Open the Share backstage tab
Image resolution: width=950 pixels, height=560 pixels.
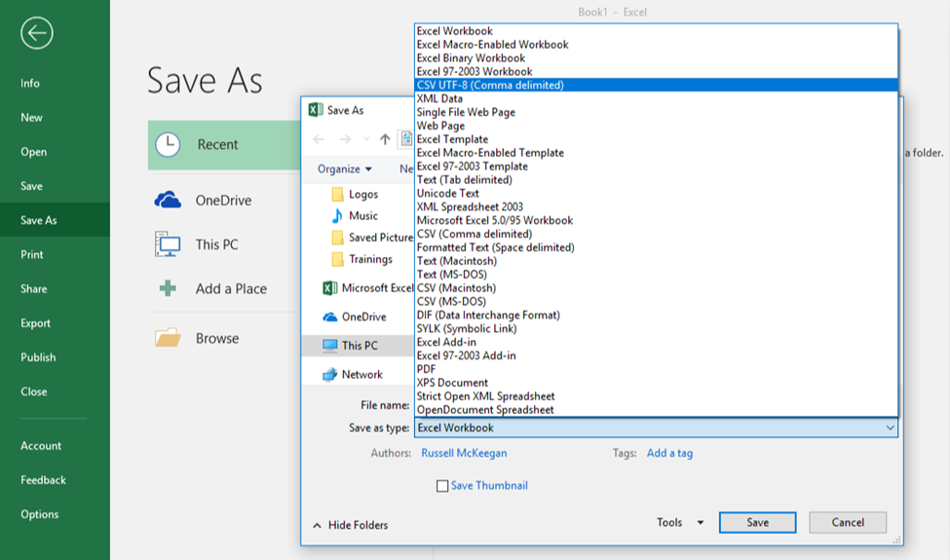pos(55,289)
